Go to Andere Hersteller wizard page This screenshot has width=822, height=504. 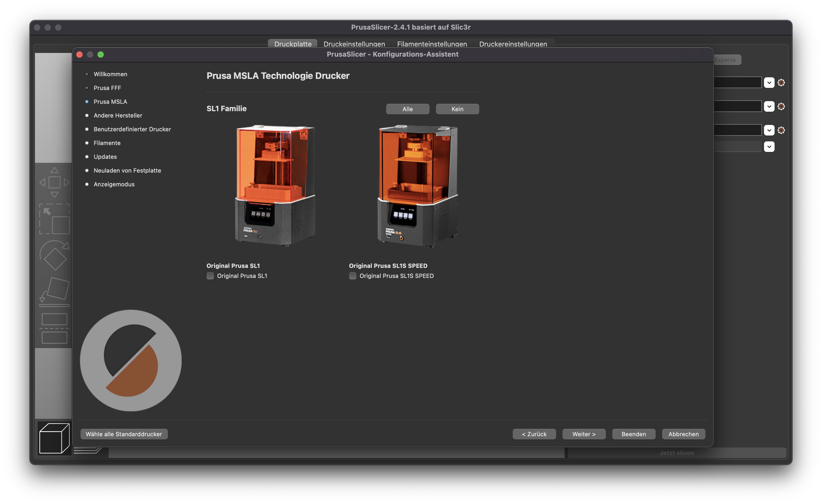click(118, 115)
